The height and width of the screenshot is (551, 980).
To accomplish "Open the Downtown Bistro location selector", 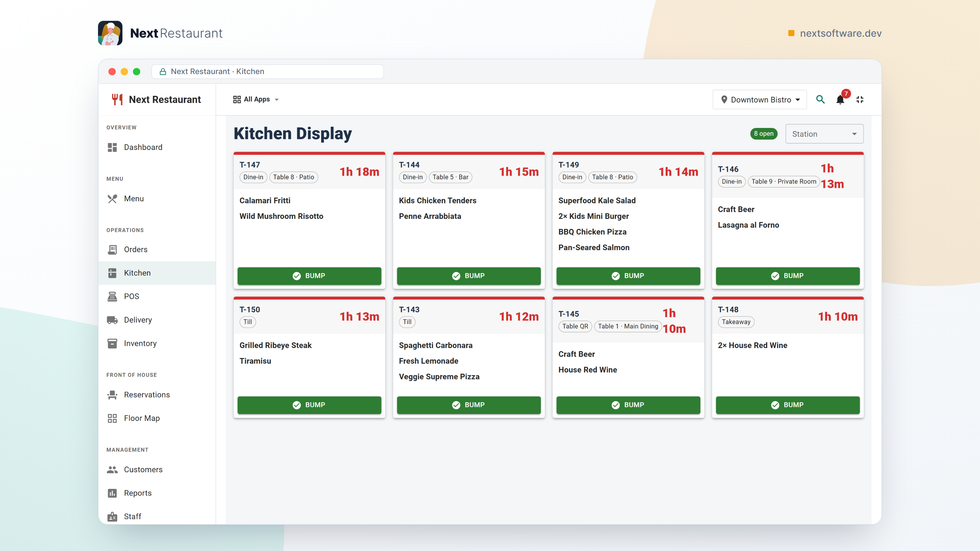I will [759, 99].
